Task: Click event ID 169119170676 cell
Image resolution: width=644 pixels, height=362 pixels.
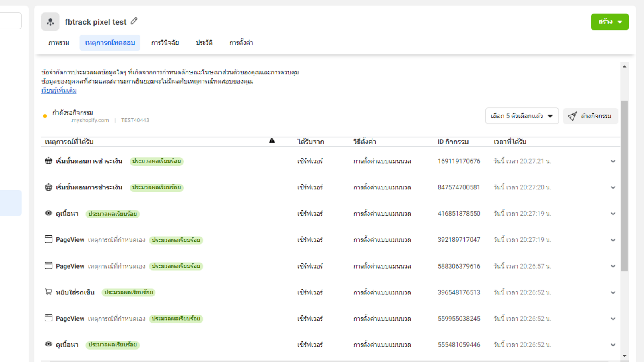Action: tap(459, 161)
